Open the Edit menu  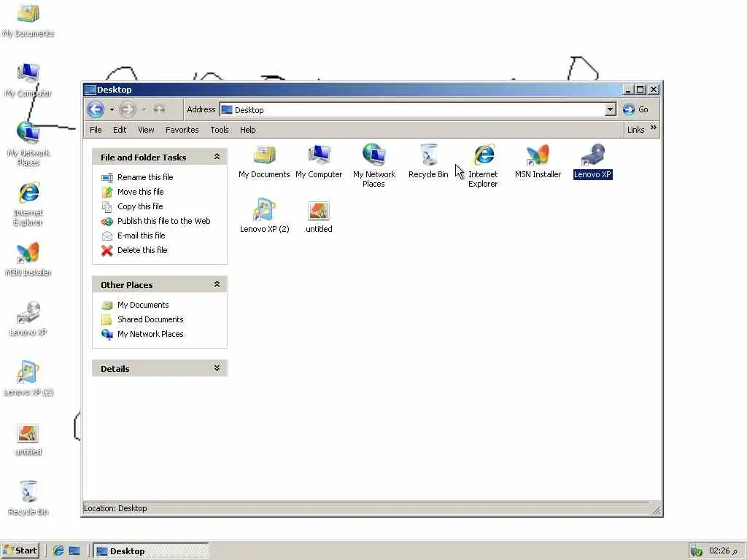point(120,130)
